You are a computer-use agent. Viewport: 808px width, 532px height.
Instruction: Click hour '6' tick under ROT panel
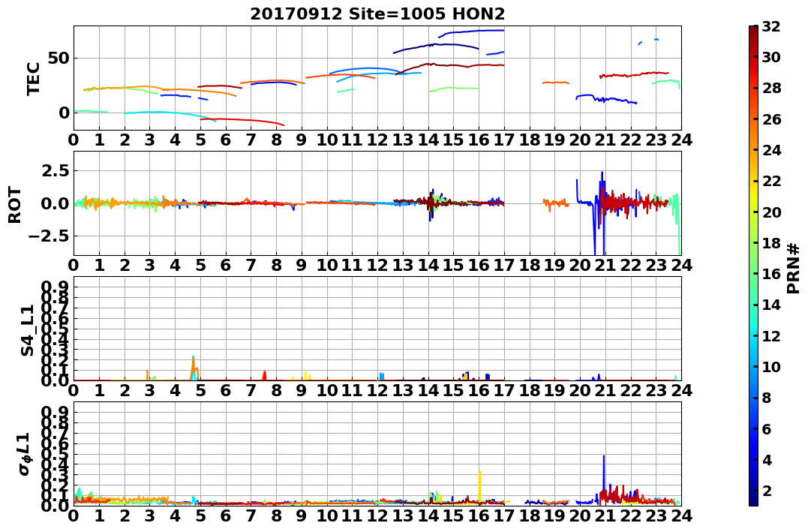click(226, 265)
